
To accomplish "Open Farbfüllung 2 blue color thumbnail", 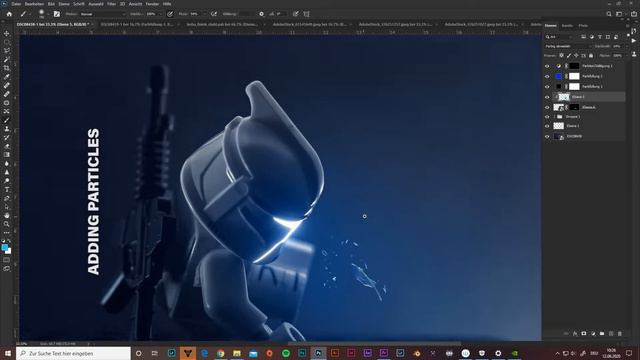I will pyautogui.click(x=558, y=76).
